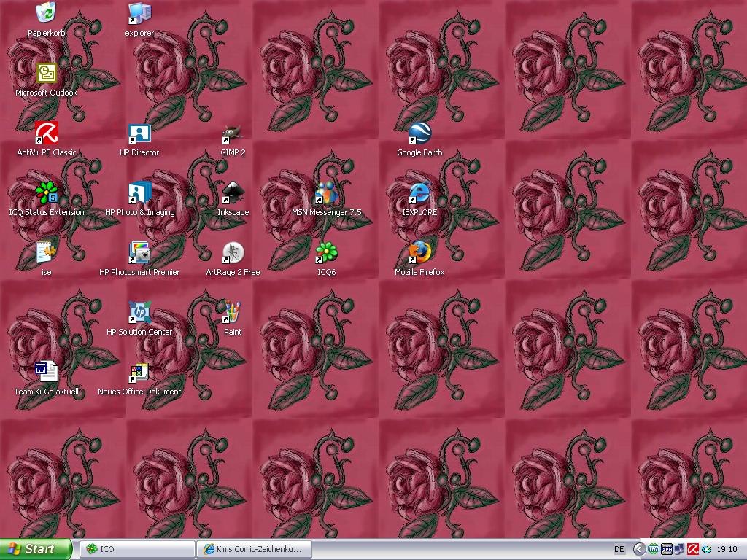The image size is (747, 560).
Task: Expand hidden system tray icons arrow
Action: (639, 549)
